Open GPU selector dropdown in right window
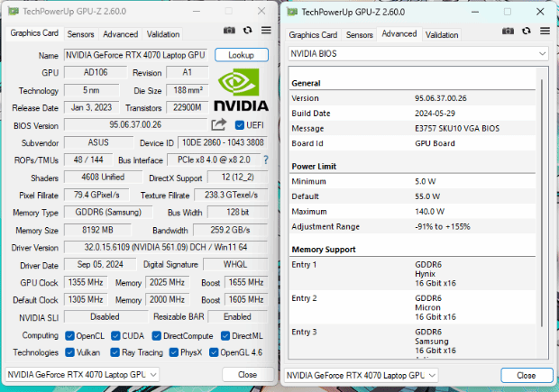The image size is (559, 392). 362,375
